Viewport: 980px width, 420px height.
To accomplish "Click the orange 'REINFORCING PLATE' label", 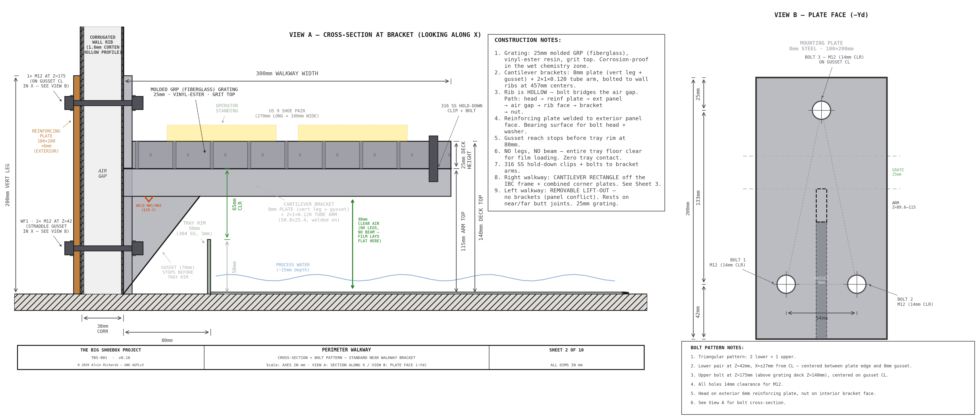I will (x=46, y=141).
